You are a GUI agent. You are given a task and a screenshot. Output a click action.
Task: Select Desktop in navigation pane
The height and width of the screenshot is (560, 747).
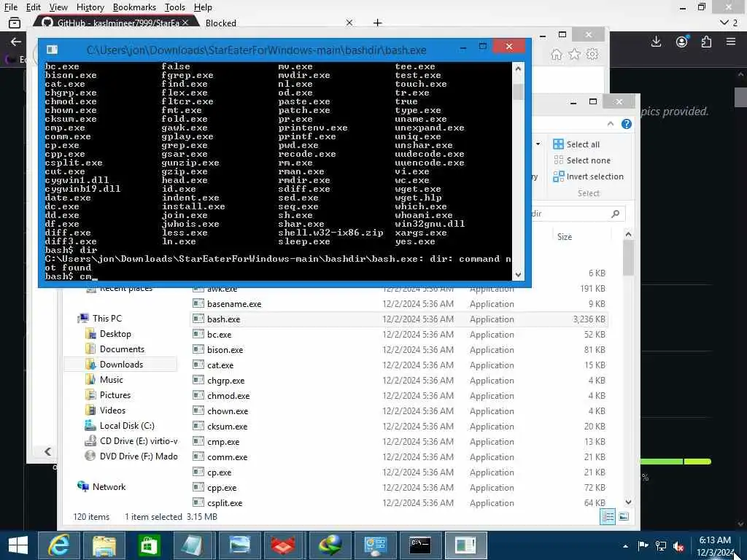pyautogui.click(x=115, y=334)
